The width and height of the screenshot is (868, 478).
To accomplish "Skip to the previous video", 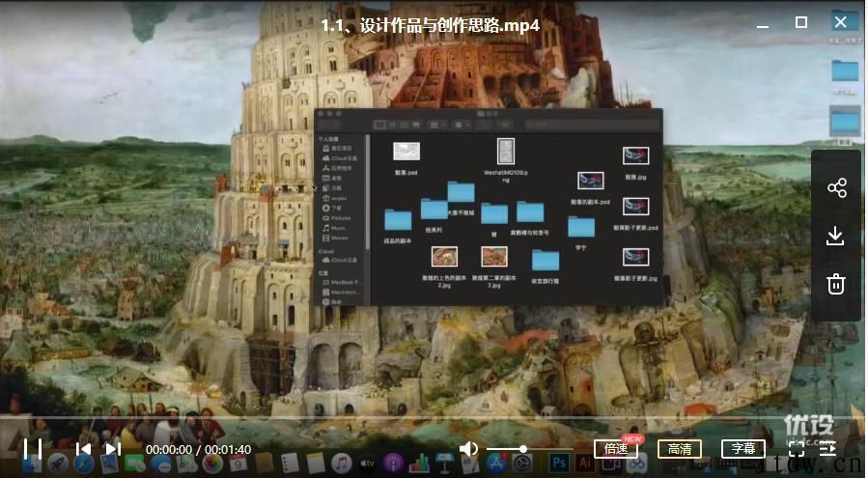I will pyautogui.click(x=84, y=449).
